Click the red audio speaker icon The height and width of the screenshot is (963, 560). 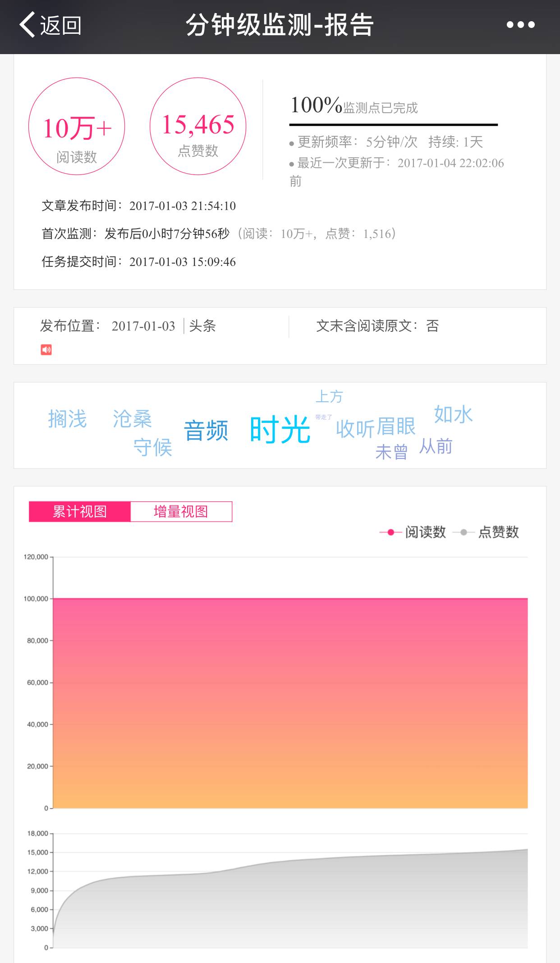pyautogui.click(x=46, y=350)
